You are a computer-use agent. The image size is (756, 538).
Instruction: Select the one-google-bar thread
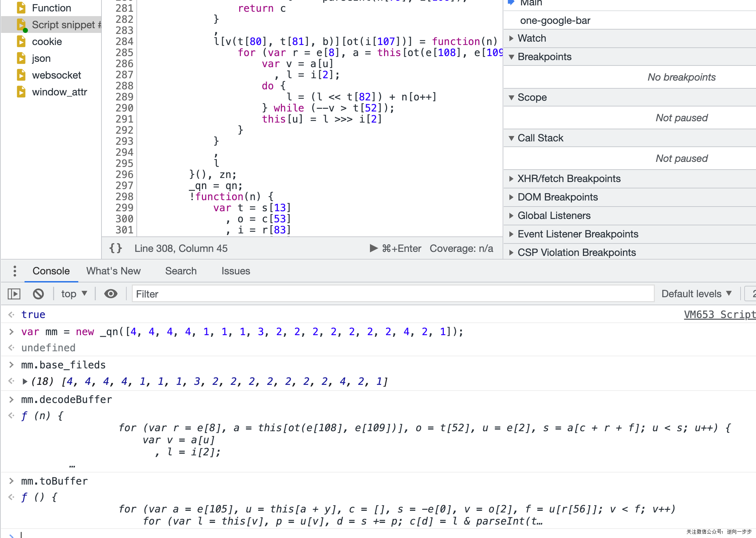pyautogui.click(x=555, y=20)
